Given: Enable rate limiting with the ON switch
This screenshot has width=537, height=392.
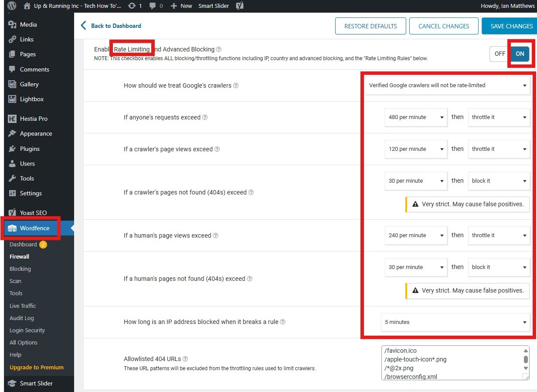Looking at the screenshot, I should [x=520, y=54].
